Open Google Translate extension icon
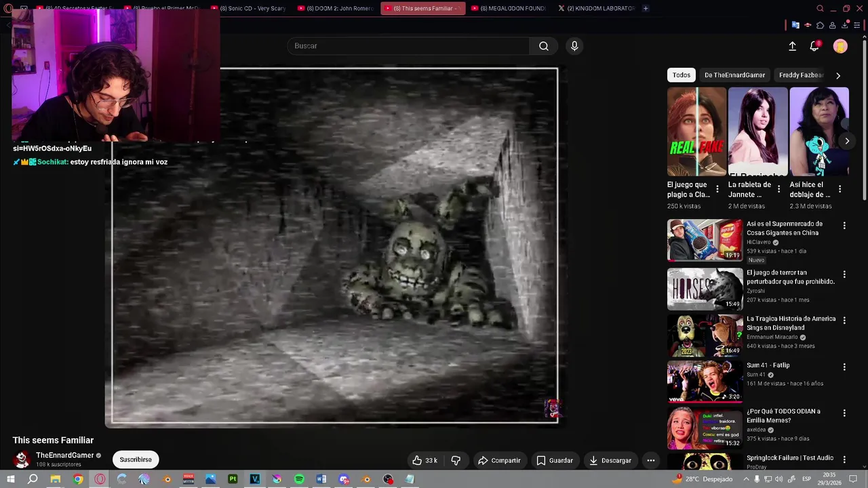This screenshot has height=488, width=868. (x=795, y=25)
